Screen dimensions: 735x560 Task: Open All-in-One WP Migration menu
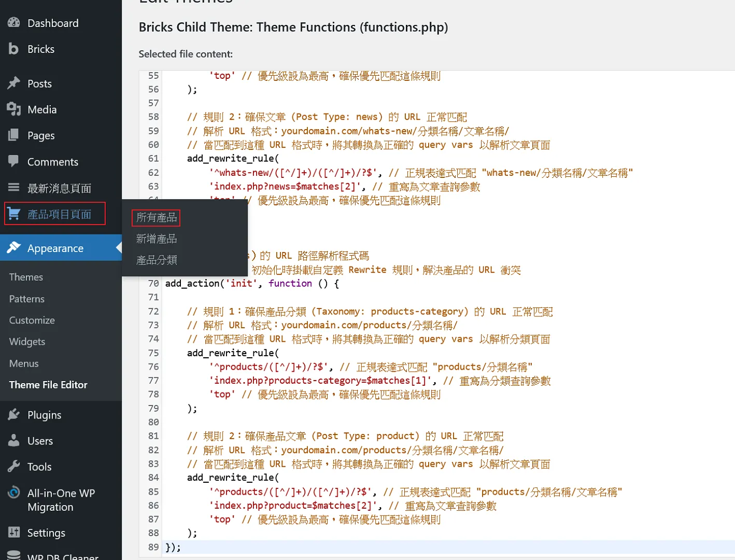[61, 500]
